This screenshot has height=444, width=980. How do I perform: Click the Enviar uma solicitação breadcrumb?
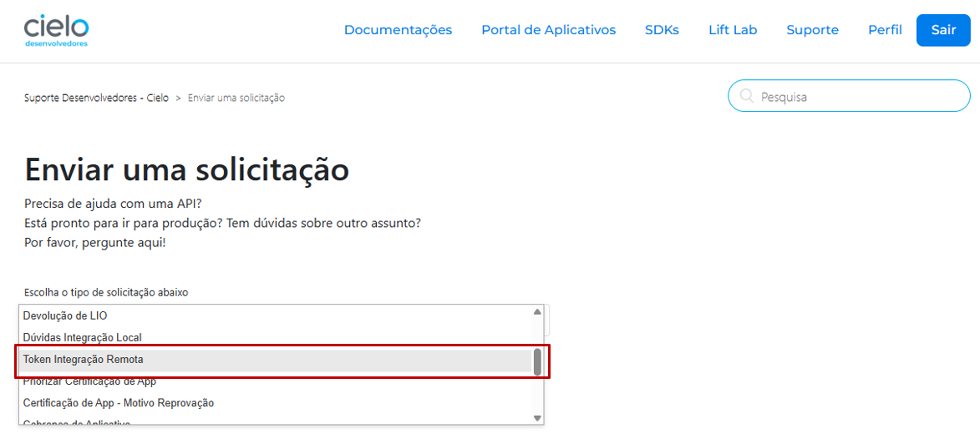[236, 98]
